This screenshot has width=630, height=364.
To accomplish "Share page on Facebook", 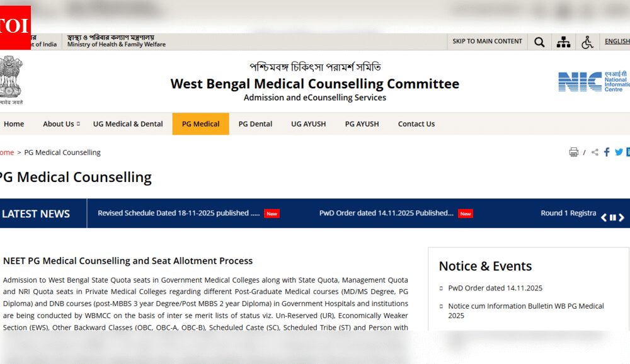I will point(607,152).
